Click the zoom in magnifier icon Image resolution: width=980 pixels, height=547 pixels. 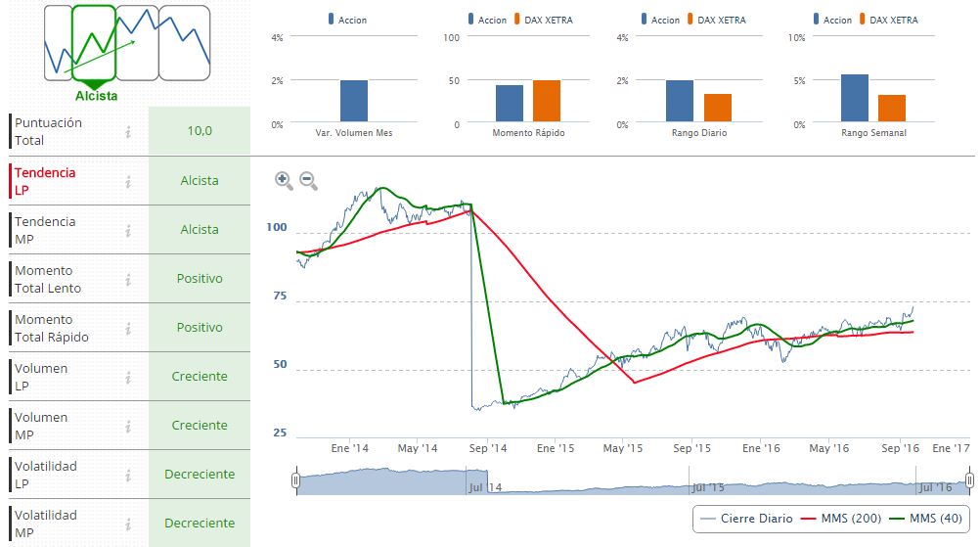pyautogui.click(x=284, y=179)
